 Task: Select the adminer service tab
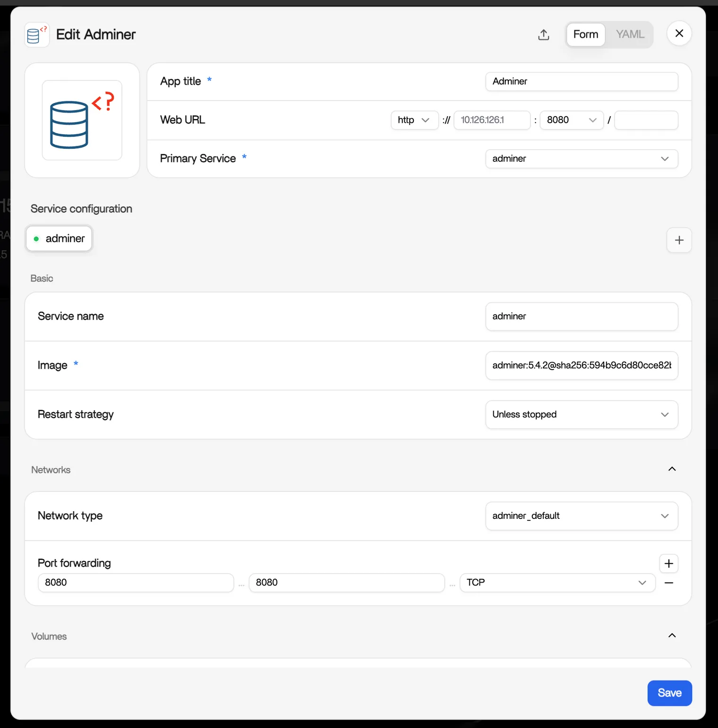[x=59, y=238]
